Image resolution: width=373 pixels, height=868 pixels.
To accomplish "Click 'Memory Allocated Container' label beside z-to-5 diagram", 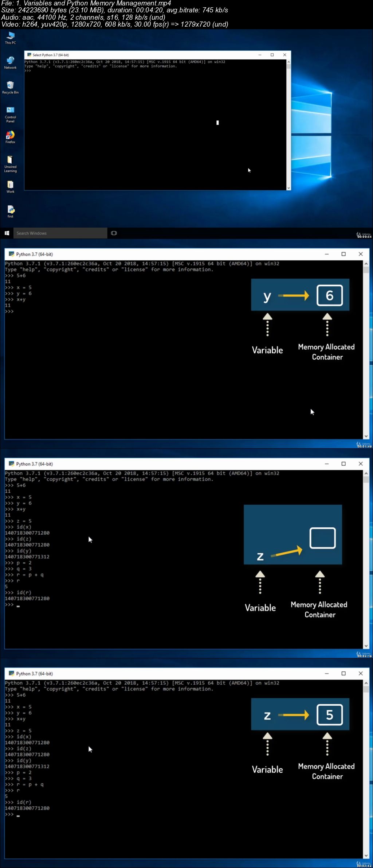I will coord(326,771).
